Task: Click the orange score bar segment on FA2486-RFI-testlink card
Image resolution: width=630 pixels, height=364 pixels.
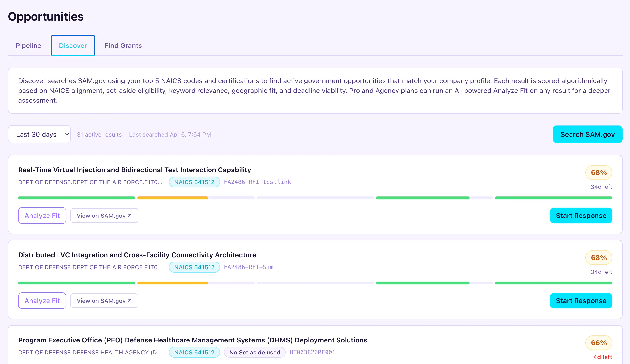Action: 173,198
